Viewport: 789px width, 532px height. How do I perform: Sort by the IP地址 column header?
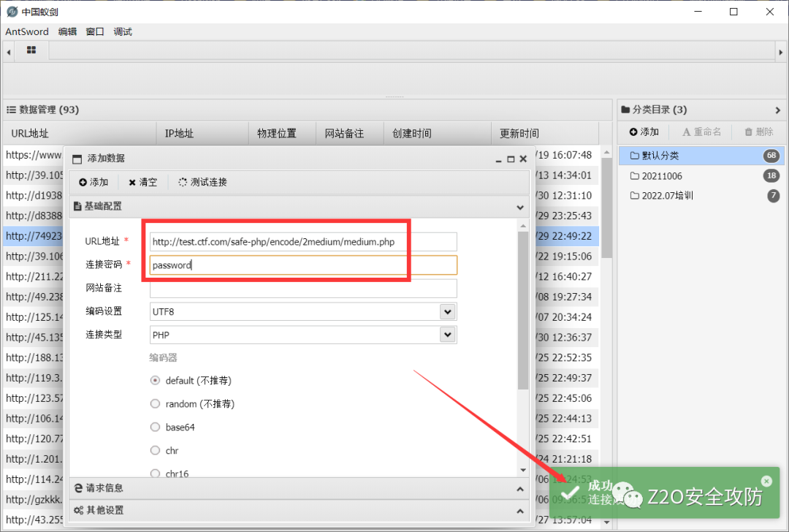click(203, 134)
